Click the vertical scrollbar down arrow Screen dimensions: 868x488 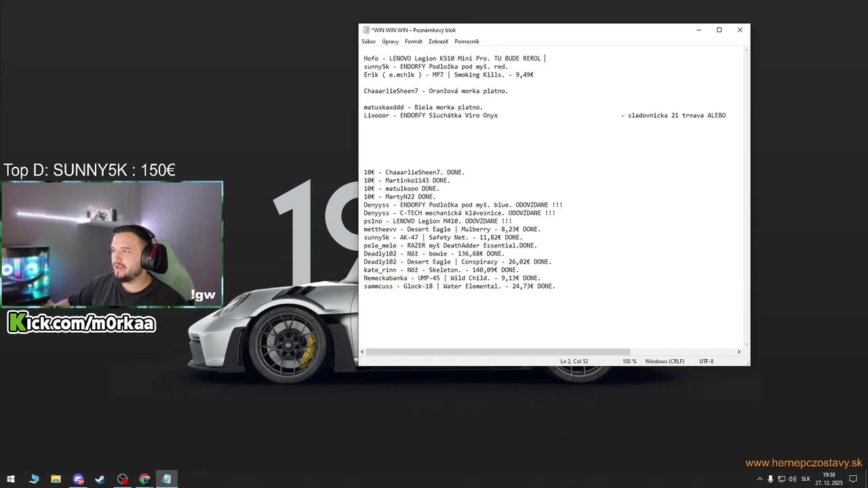click(747, 344)
